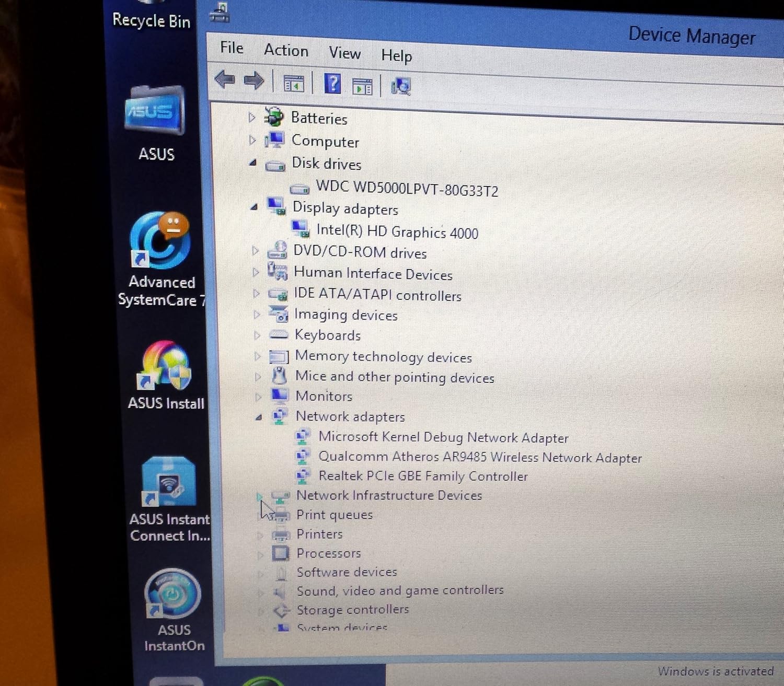
Task: Select the Intel HD Graphics 4000 icon
Action: pyautogui.click(x=301, y=229)
